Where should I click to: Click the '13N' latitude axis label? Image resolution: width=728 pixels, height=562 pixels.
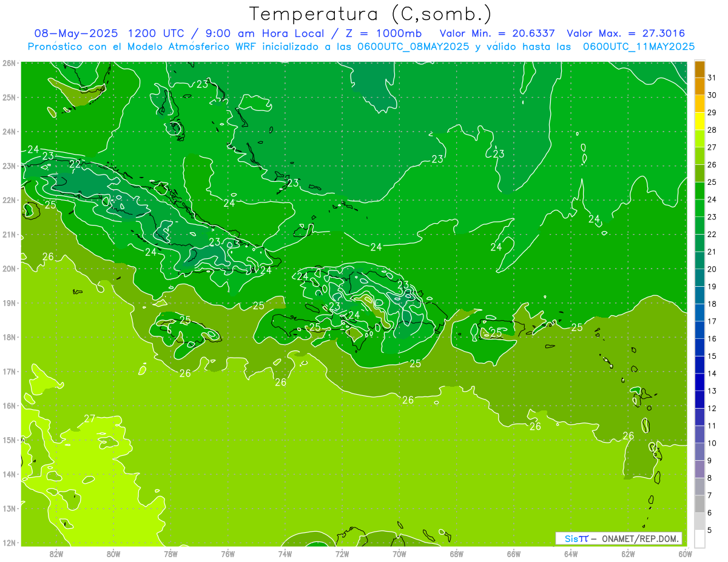pyautogui.click(x=10, y=508)
